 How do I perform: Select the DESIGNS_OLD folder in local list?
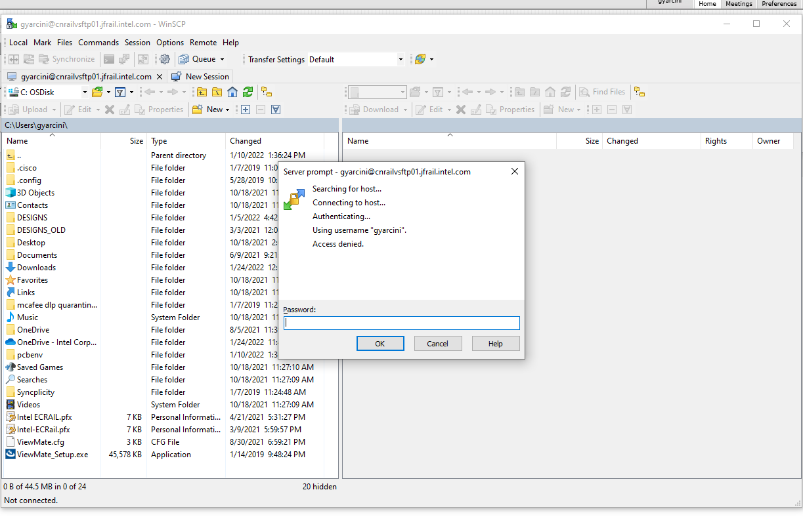coord(41,230)
